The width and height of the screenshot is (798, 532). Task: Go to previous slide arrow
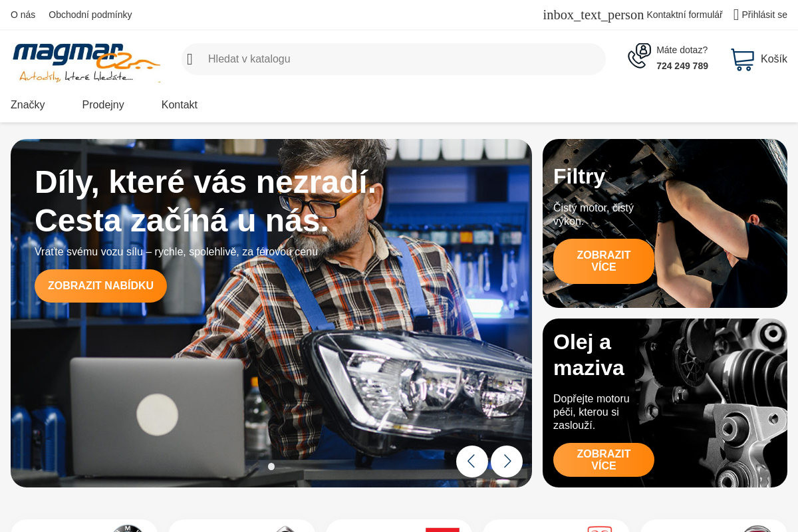pyautogui.click(x=472, y=462)
